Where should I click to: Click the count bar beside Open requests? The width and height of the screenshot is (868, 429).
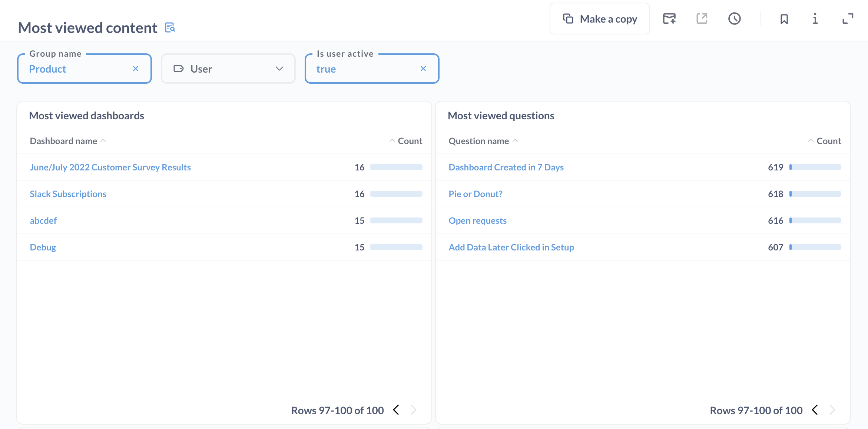point(815,220)
